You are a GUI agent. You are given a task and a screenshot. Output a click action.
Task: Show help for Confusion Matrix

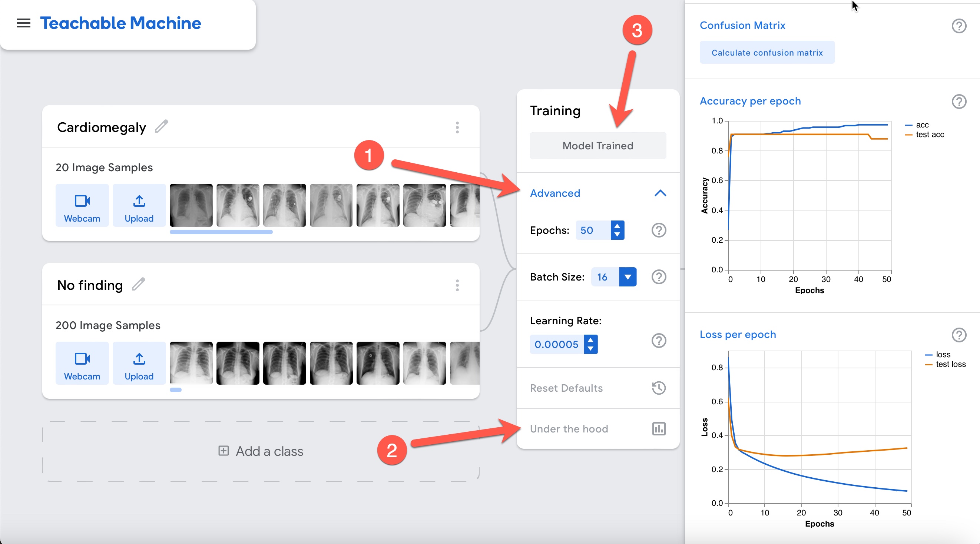click(959, 26)
